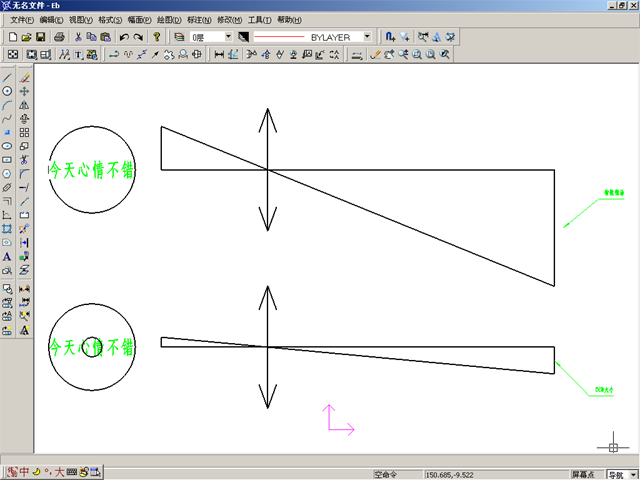Viewport: 640px width, 480px height.
Task: Save the drawing with the floppy icon
Action: click(x=40, y=37)
